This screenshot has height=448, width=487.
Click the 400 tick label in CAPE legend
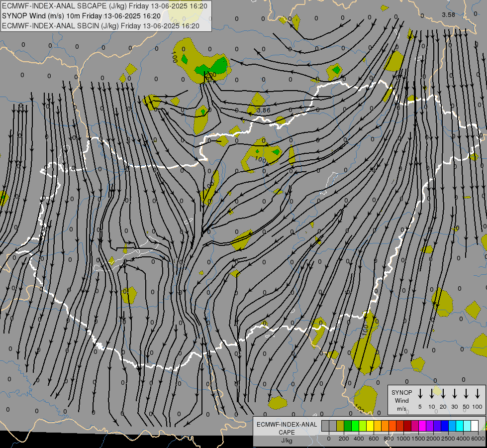point(359,439)
